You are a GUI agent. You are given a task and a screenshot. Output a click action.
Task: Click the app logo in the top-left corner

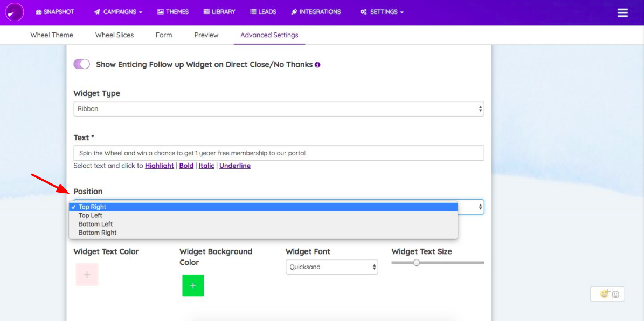click(15, 12)
